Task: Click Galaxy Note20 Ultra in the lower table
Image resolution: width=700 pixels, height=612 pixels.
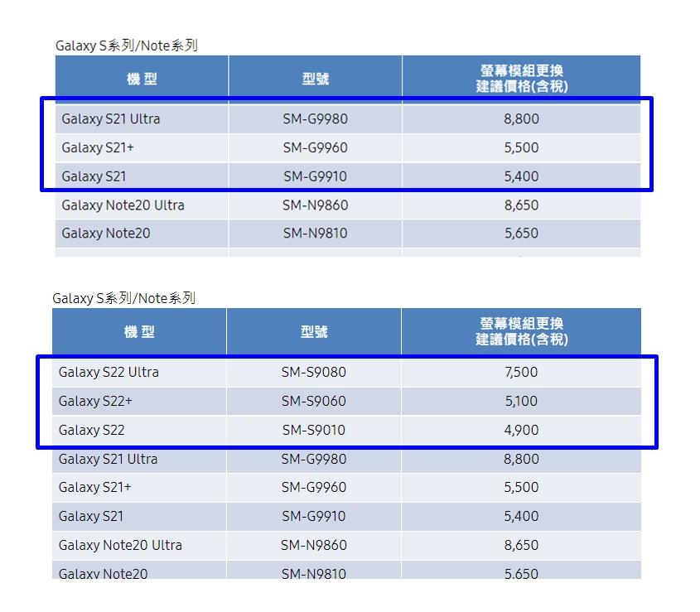Action: point(120,545)
